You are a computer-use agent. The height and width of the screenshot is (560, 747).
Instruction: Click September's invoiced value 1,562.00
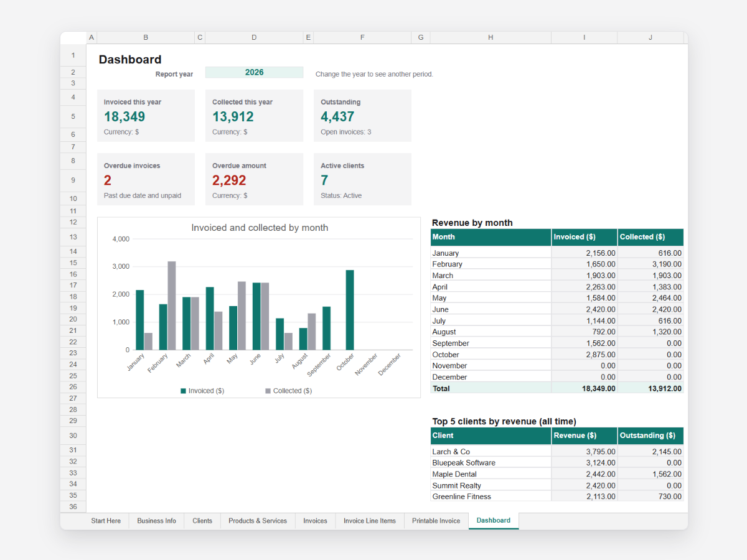click(585, 343)
